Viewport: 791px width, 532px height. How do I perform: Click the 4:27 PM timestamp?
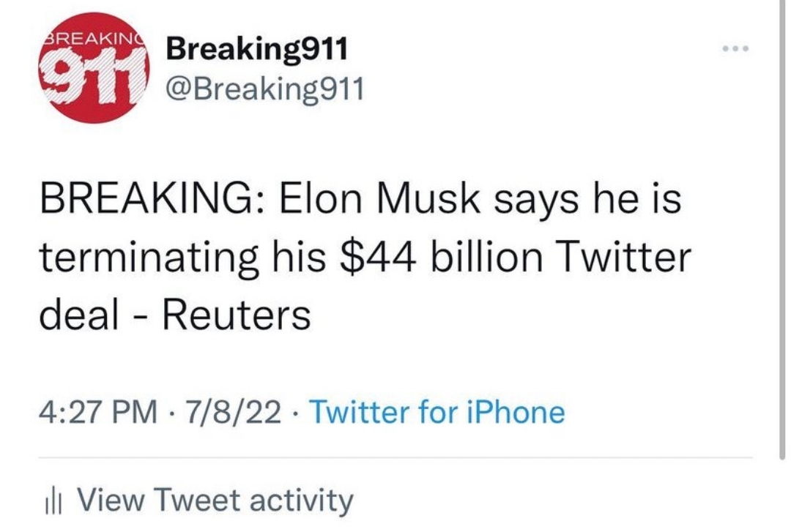pos(97,412)
